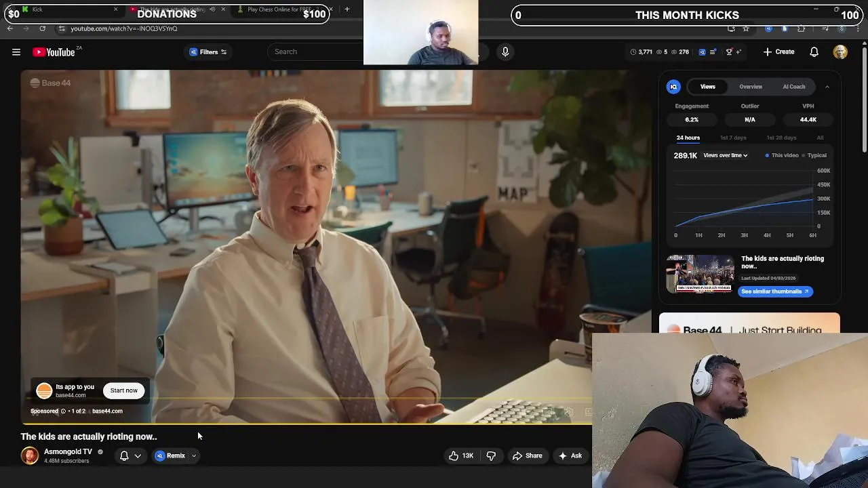Start voice search with microphone icon
Screen dimensions: 868x488
pyautogui.click(x=505, y=52)
